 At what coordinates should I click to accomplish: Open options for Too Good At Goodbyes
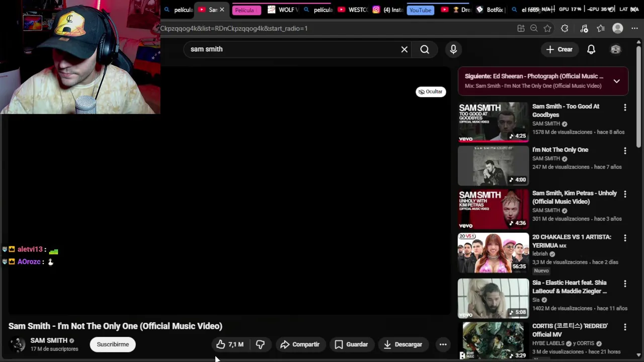(625, 108)
